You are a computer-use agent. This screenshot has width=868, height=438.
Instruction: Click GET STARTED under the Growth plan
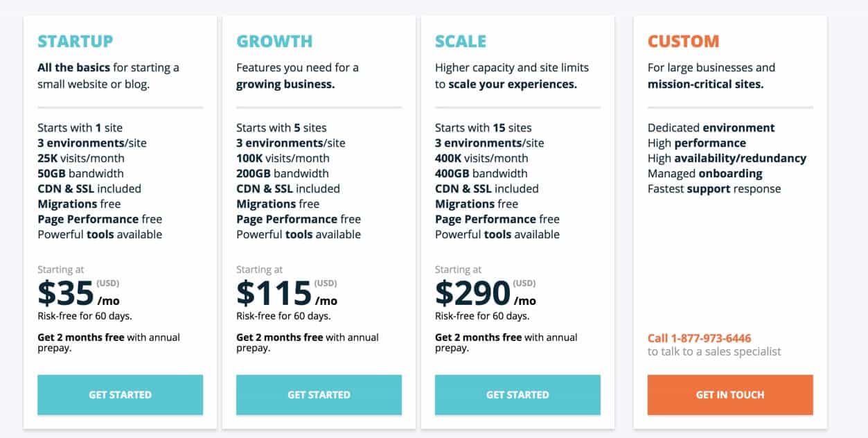coord(319,394)
